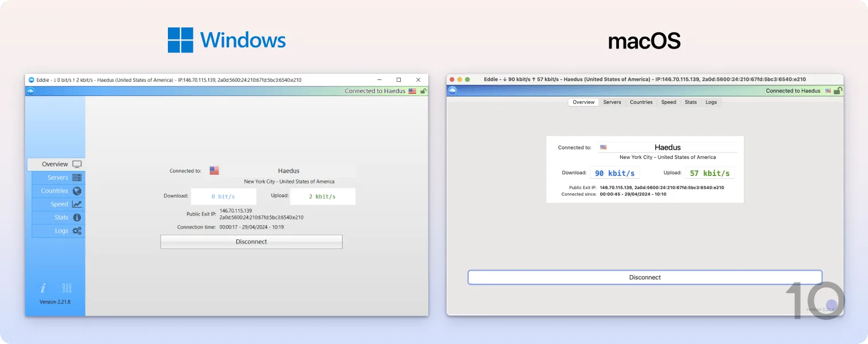Select the Overview tab in the Windows sidebar
The image size is (868, 344).
pyautogui.click(x=56, y=164)
